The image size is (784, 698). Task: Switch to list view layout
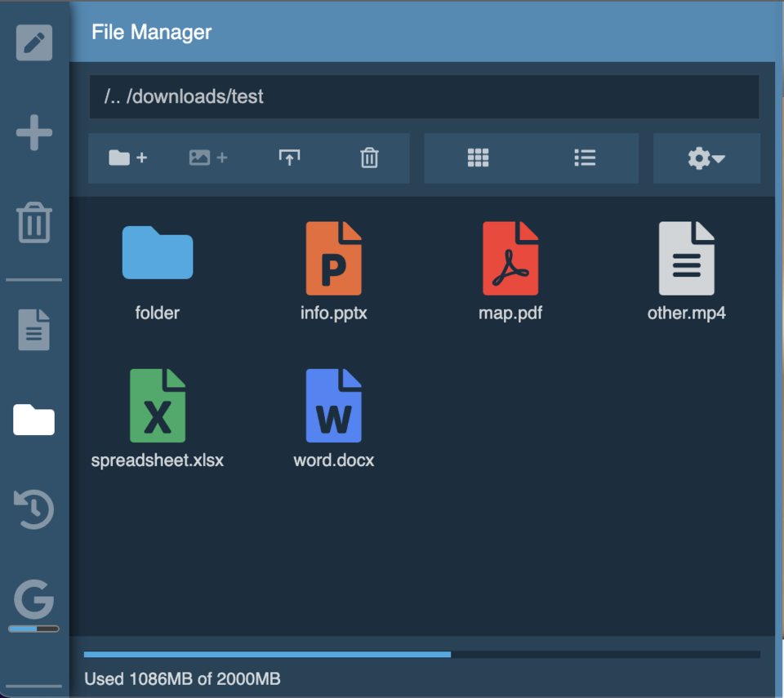[x=585, y=158]
